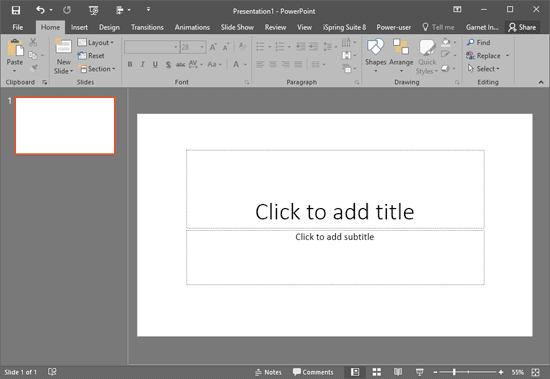550x379 pixels.
Task: Cut selection with scissors icon
Action: 33,42
